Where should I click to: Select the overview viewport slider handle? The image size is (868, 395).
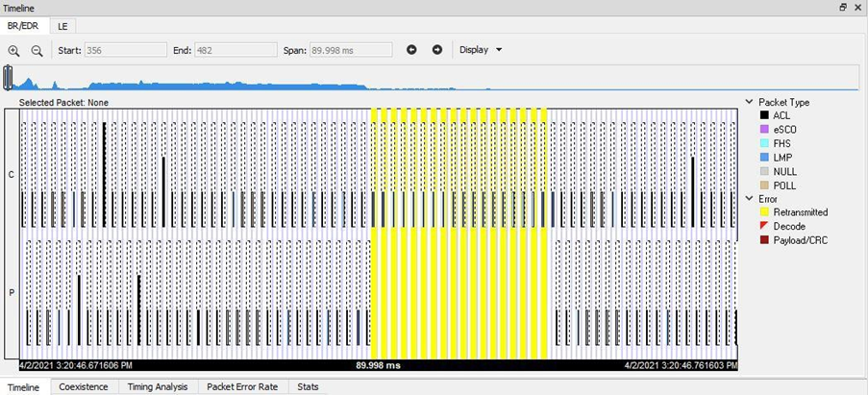[8, 78]
